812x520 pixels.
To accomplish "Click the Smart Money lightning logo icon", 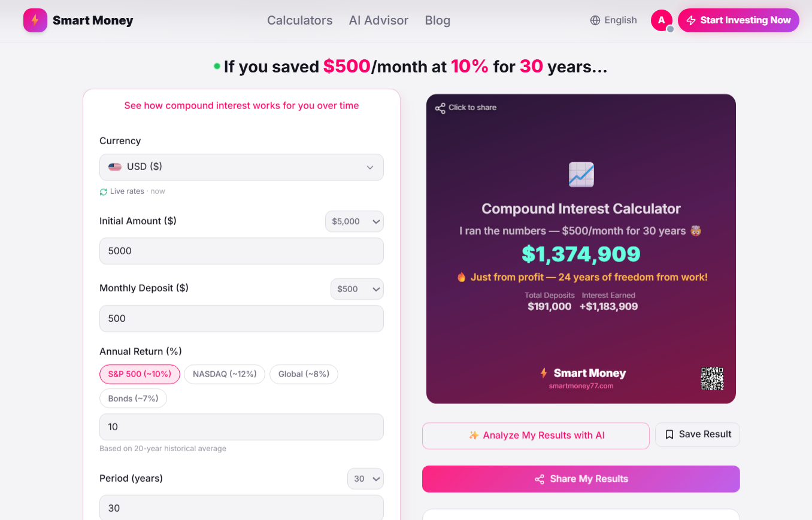I will (35, 20).
